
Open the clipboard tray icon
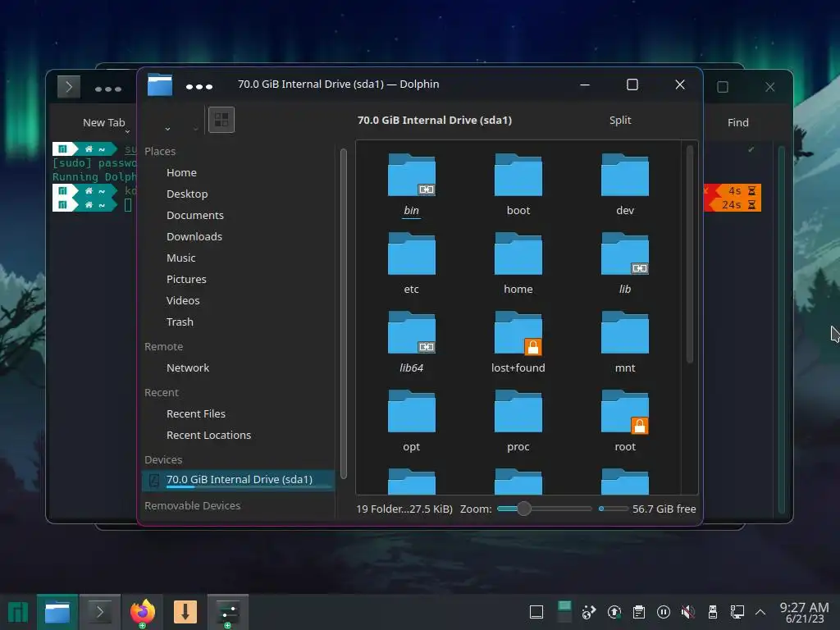tap(638, 612)
